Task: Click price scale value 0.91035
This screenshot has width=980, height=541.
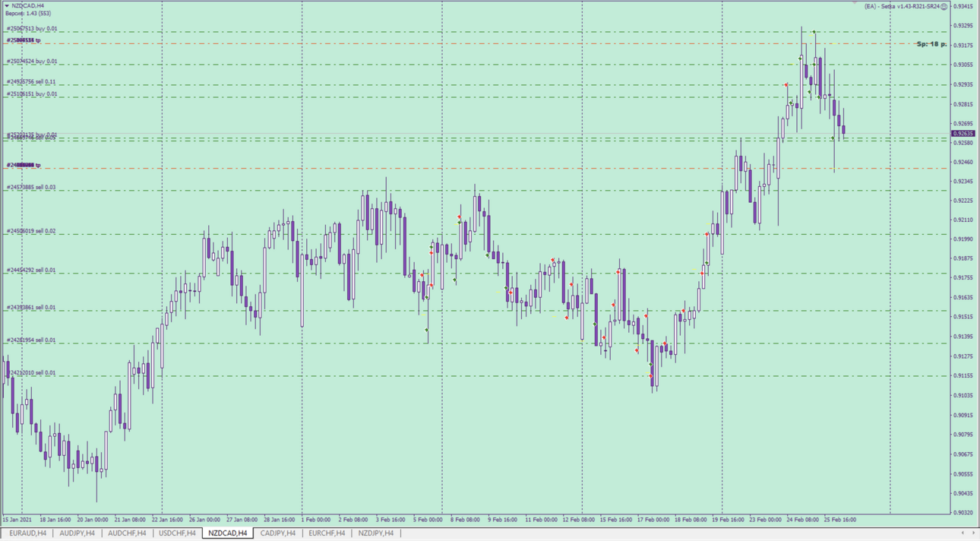Action: (963, 395)
